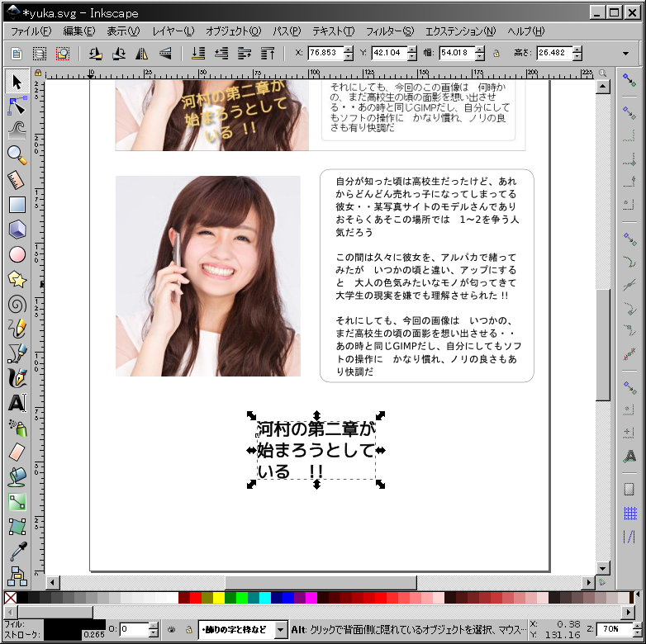Select the Paint Bucket tool

(17, 477)
